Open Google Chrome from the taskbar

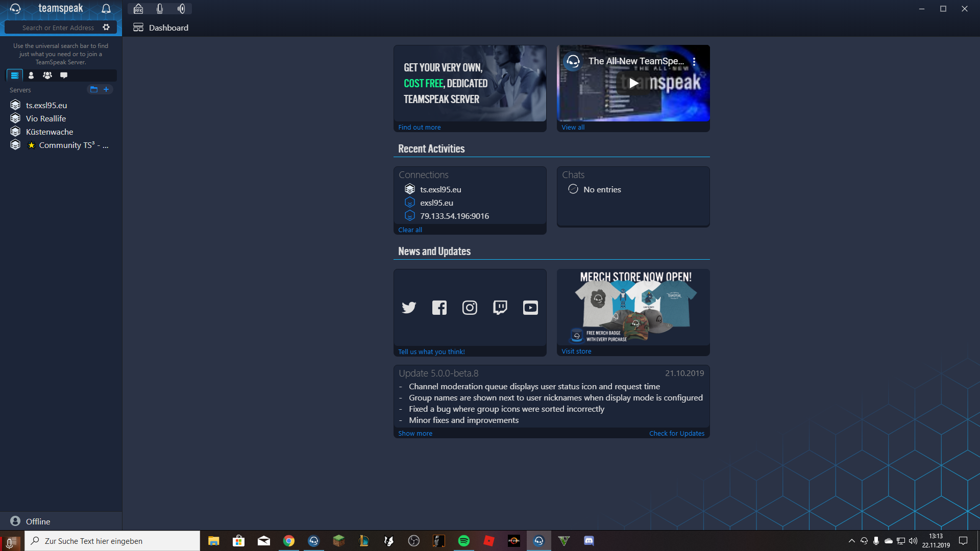(289, 541)
